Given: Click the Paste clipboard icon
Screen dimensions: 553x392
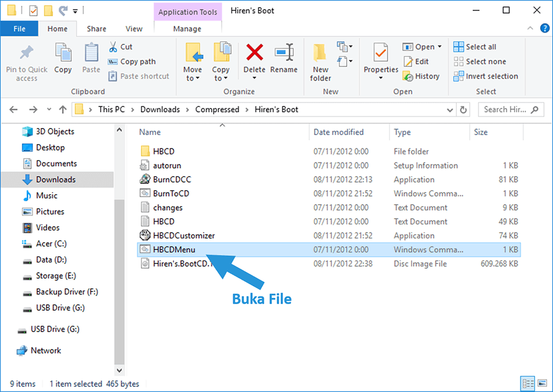Looking at the screenshot, I should point(91,54).
